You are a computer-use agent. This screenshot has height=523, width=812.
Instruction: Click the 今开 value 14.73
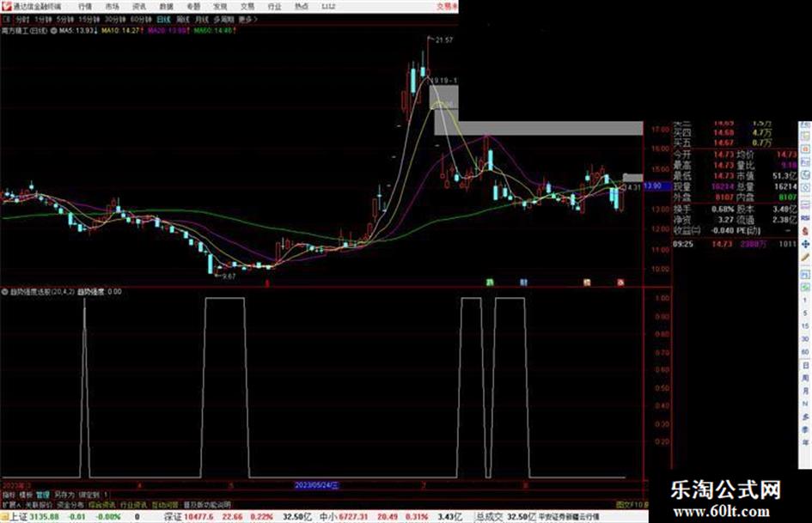(x=723, y=155)
